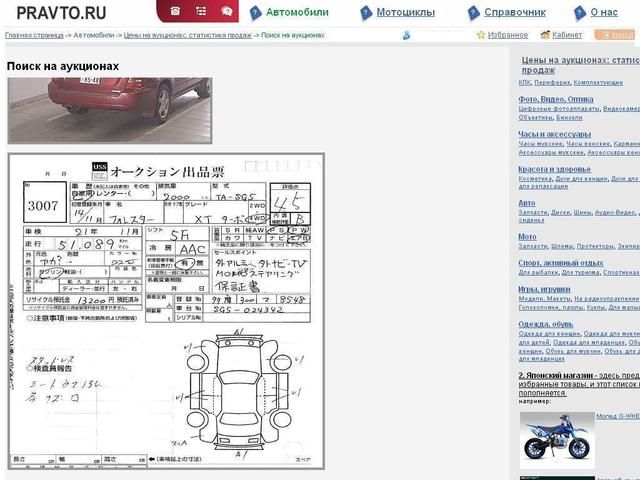Open the Кабинет account link
The image size is (640, 480).
point(567,35)
